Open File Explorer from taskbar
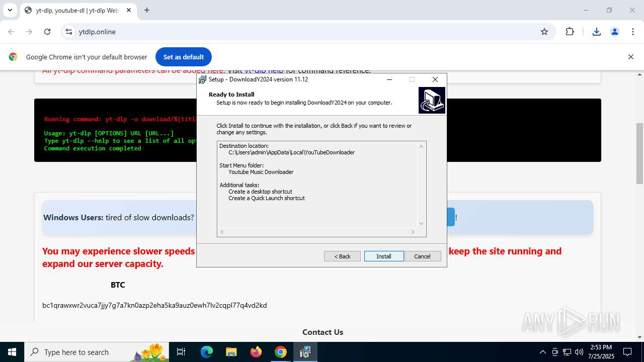The width and height of the screenshot is (644, 362). (231, 352)
